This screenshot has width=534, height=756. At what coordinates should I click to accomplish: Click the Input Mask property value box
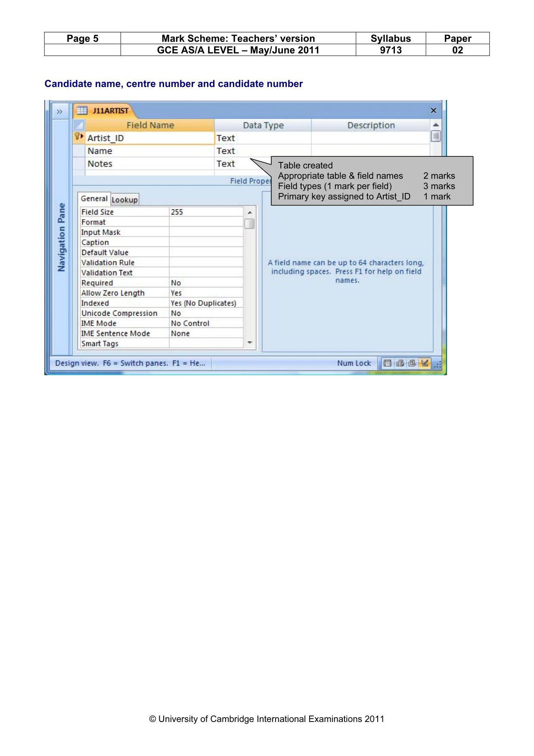pyautogui.click(x=206, y=232)
